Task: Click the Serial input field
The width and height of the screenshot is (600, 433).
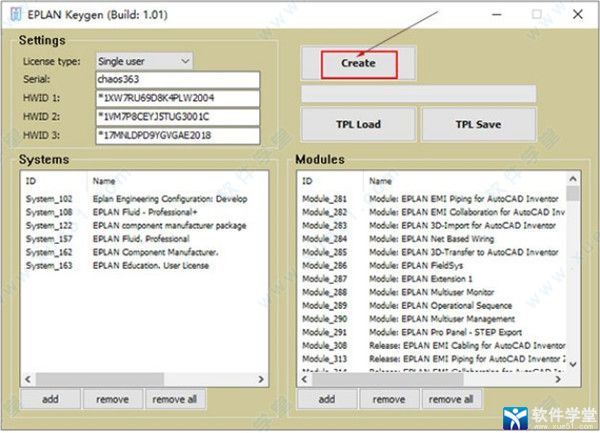Action: tap(178, 80)
